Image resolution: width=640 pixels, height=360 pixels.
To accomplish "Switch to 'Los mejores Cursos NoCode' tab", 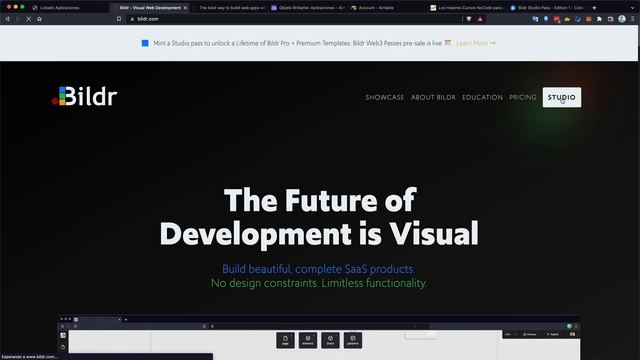I will (x=467, y=8).
